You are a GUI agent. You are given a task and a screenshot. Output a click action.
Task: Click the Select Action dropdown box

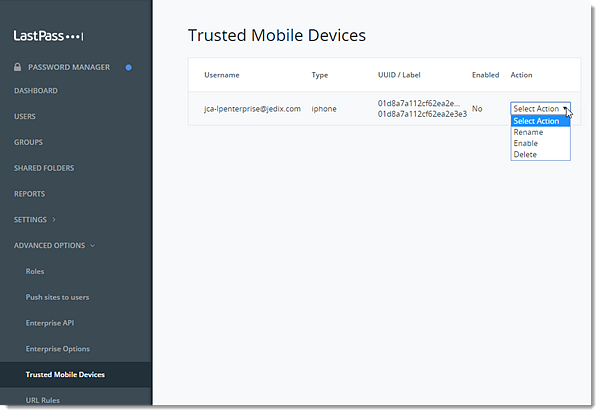pos(540,109)
